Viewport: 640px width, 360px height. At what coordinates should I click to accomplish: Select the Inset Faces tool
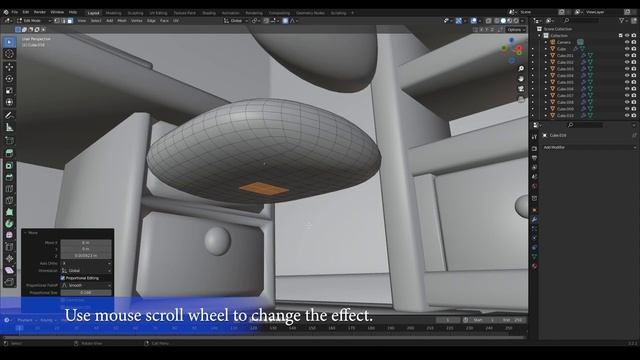pos(9,166)
